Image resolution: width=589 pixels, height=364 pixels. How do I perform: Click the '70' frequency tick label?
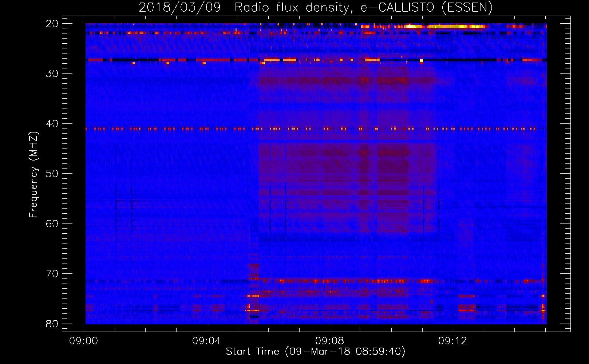click(x=52, y=274)
